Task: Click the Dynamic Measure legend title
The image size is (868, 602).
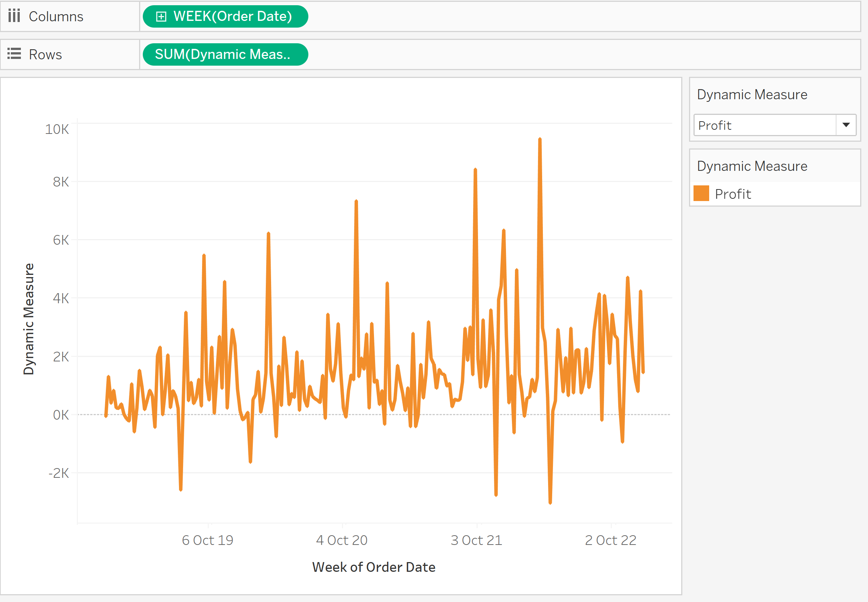Action: pos(752,166)
